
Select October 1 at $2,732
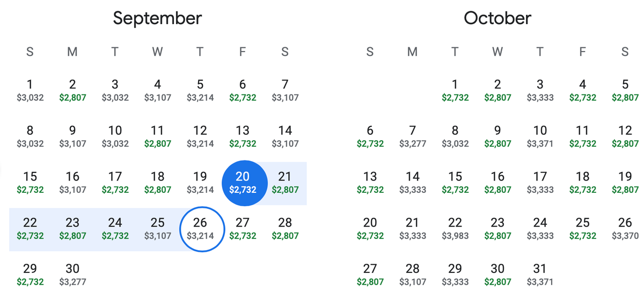(x=455, y=91)
